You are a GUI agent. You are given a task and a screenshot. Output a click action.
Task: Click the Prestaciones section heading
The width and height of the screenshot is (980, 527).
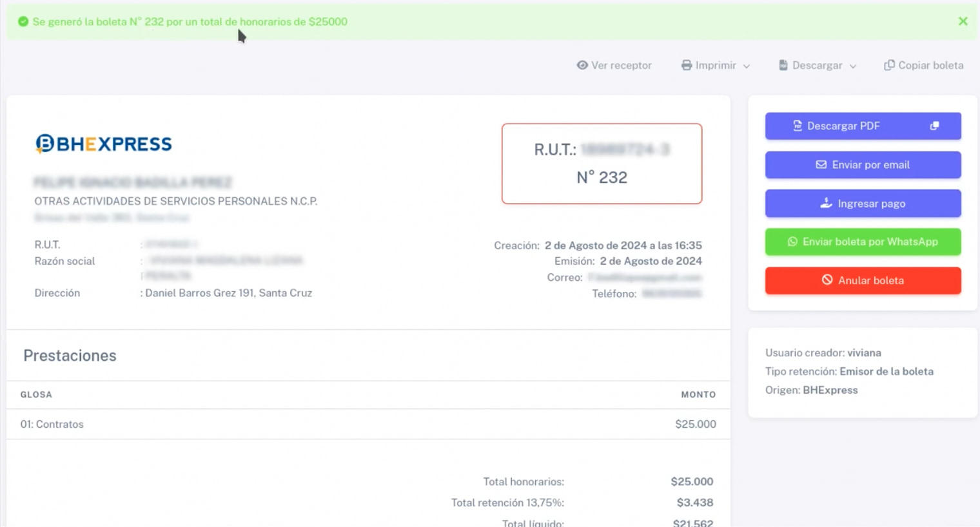tap(70, 356)
